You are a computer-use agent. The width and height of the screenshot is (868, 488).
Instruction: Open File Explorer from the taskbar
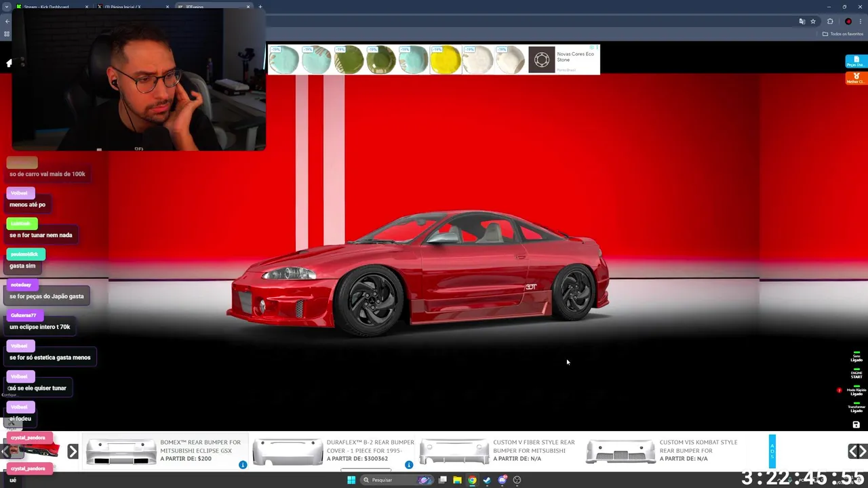click(457, 480)
